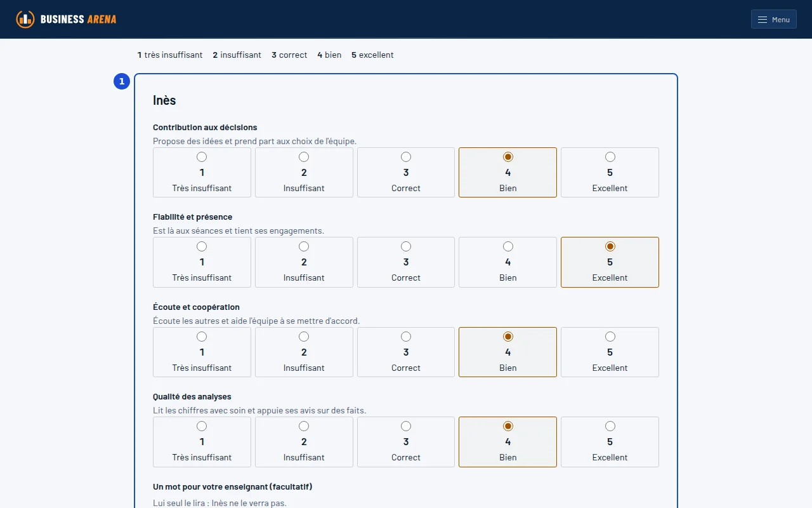812x508 pixels.
Task: Click "Lui seul le lira : Inès ne le verra pas."
Action: (x=219, y=503)
